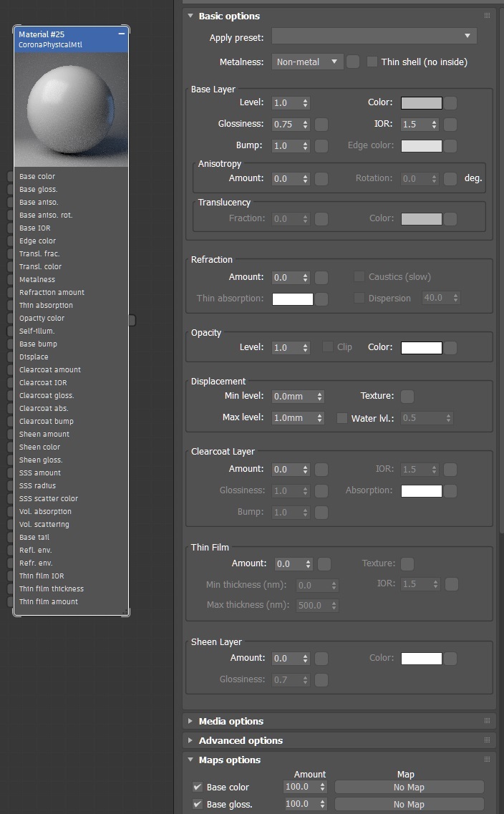Click the Opacity Color white swatch
The height and width of the screenshot is (814, 504).
click(x=421, y=348)
